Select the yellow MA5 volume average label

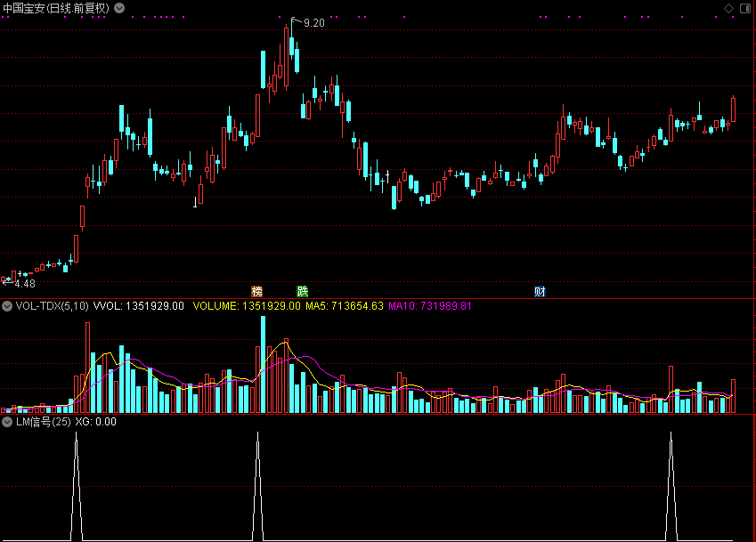click(344, 306)
